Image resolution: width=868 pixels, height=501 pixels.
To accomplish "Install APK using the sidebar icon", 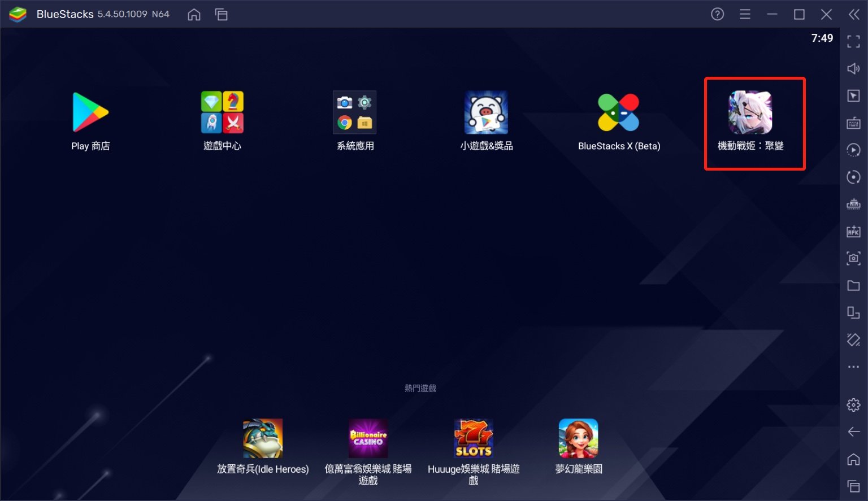I will [854, 231].
